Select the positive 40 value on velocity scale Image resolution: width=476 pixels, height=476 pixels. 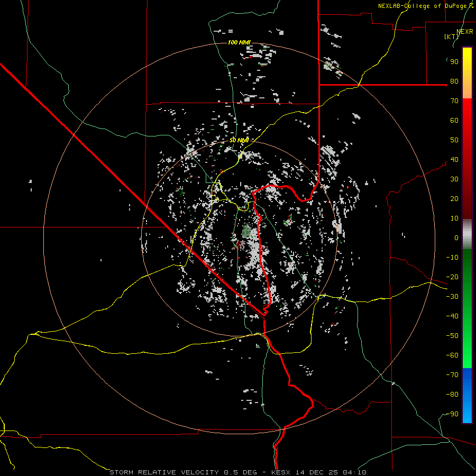[x=454, y=160]
